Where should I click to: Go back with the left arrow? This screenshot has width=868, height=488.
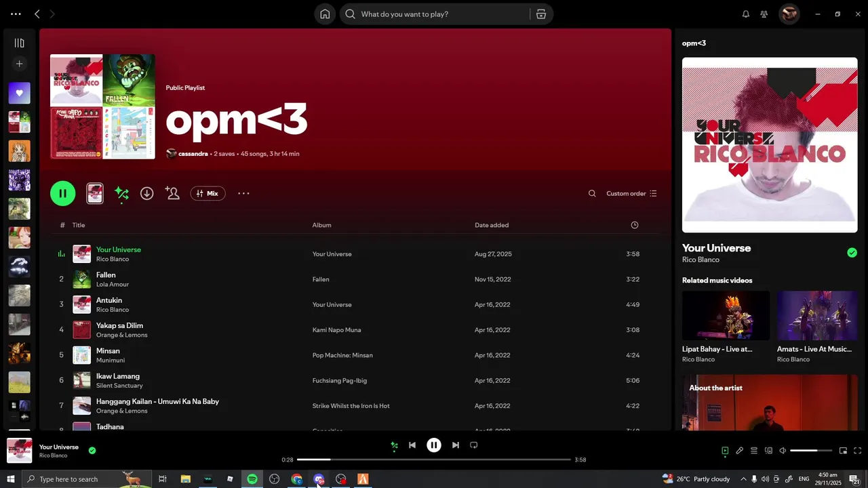(x=37, y=14)
